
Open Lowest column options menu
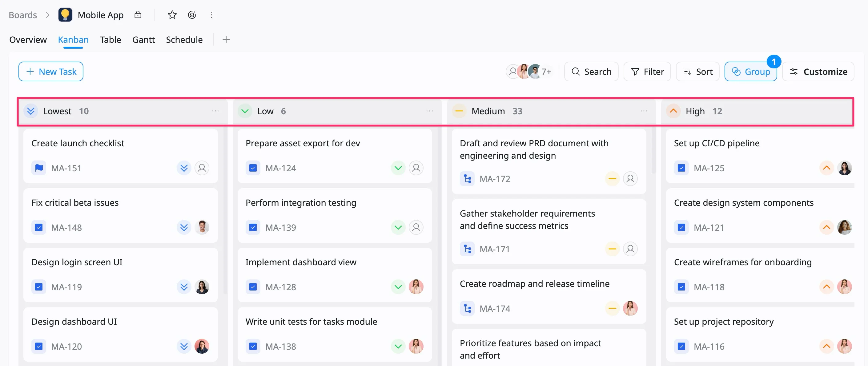click(215, 111)
